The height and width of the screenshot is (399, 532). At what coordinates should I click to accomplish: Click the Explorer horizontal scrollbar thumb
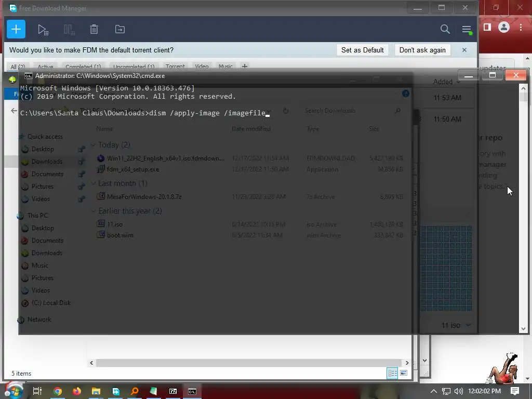(x=249, y=363)
